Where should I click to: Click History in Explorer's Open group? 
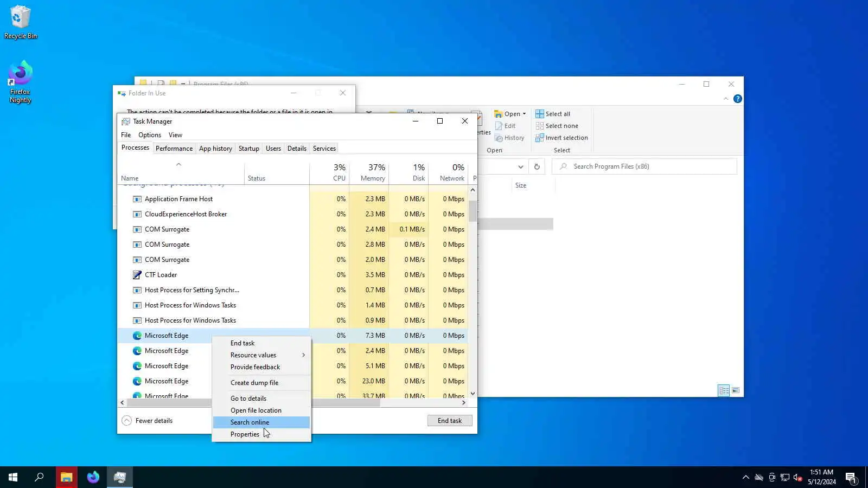click(509, 138)
